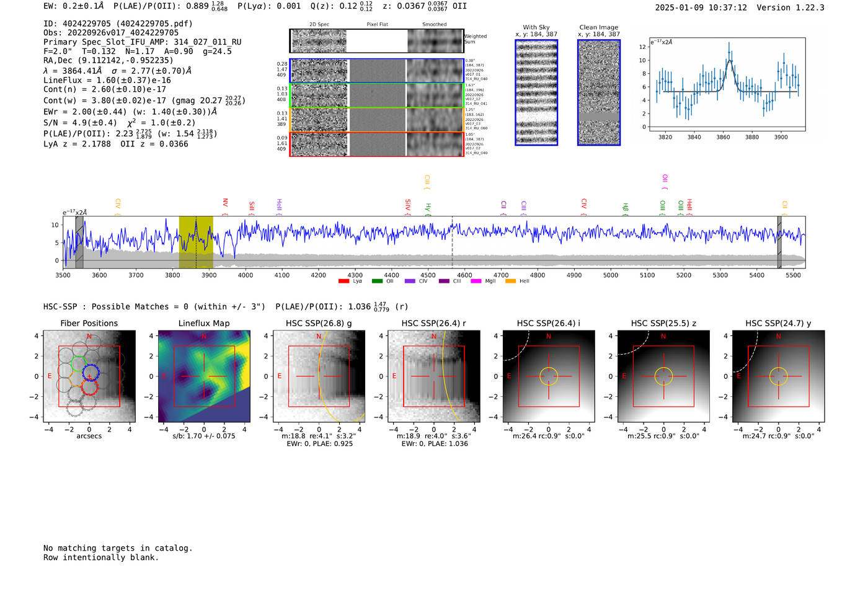Click the Gaussian line fit plot
This screenshot has height=591, width=868.
click(x=727, y=84)
